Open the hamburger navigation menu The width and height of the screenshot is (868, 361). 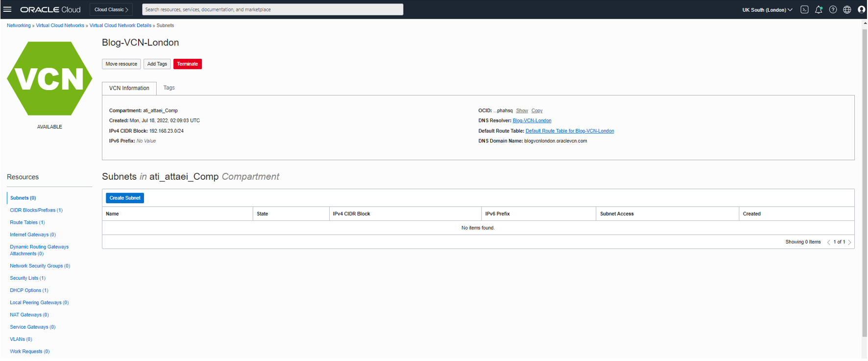[7, 9]
